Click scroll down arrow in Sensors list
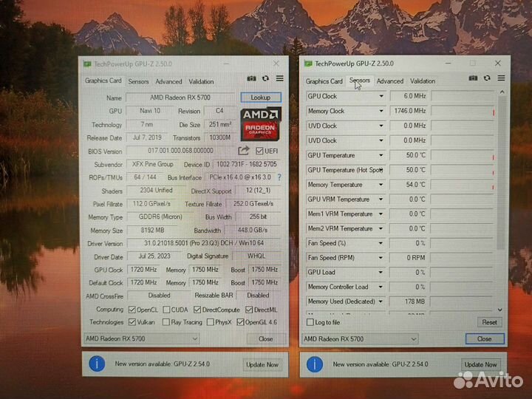The image size is (532, 399). click(x=500, y=310)
